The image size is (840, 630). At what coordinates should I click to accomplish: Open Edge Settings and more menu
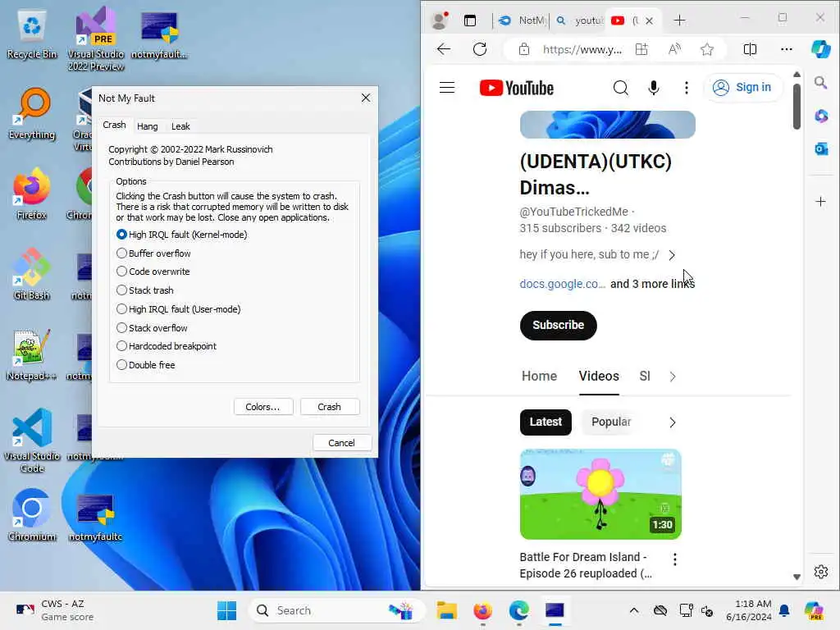tap(787, 49)
